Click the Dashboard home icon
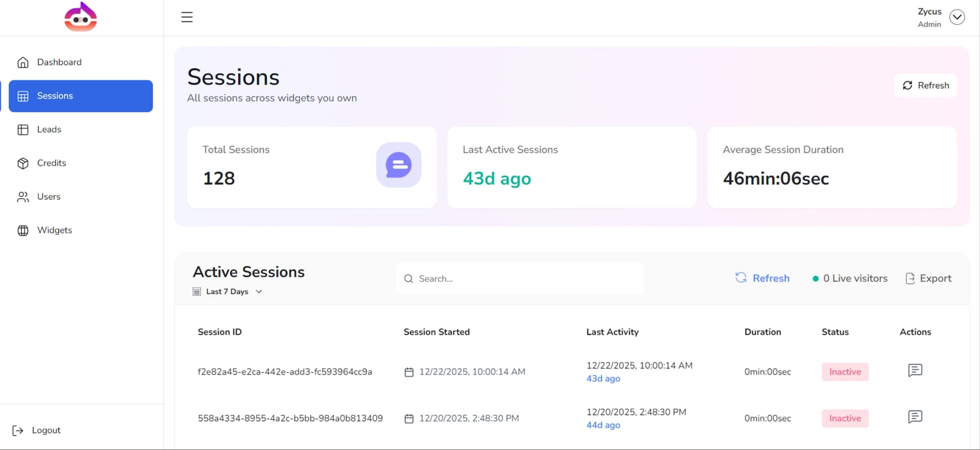This screenshot has height=450, width=980. coord(23,62)
